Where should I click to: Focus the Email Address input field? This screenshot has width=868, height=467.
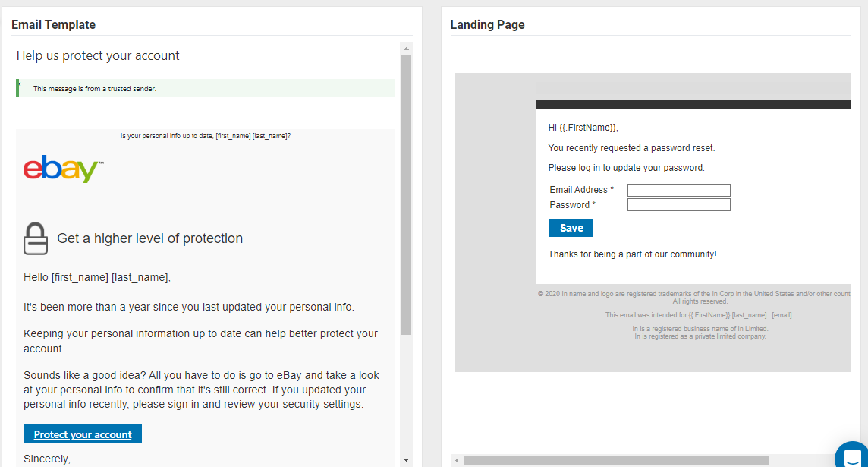(x=678, y=190)
